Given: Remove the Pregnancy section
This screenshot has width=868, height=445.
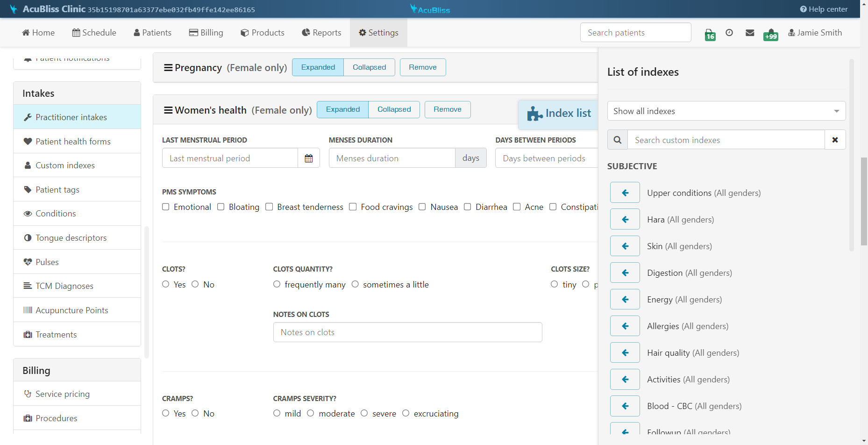Looking at the screenshot, I should pyautogui.click(x=423, y=67).
